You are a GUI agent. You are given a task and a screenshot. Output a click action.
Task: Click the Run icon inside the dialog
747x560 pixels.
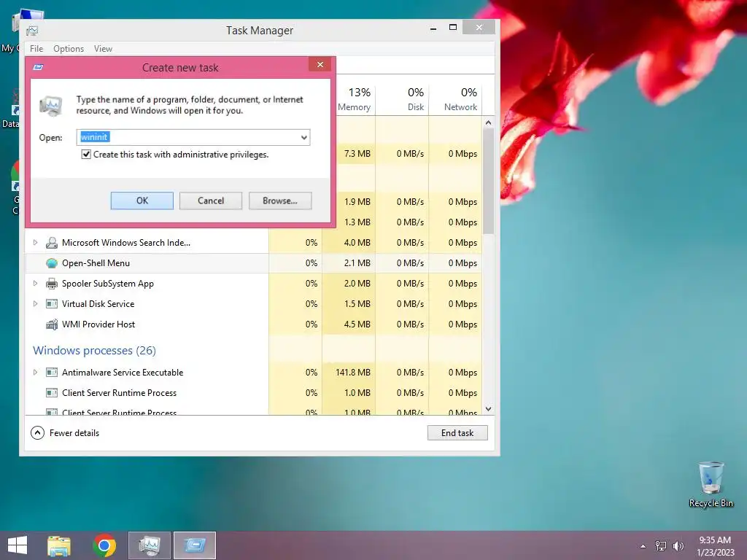point(50,105)
